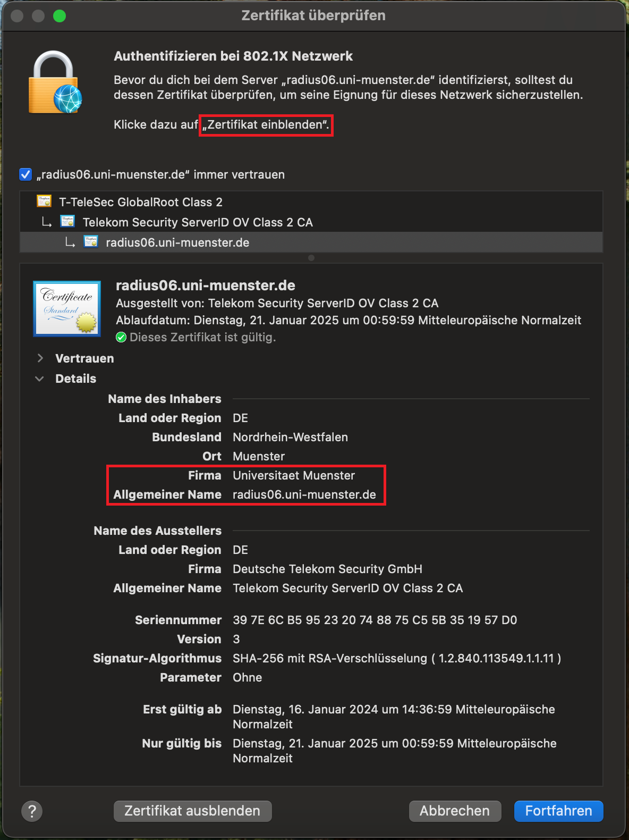This screenshot has height=840, width=629.
Task: Click the split pane divider handle
Action: pos(311,258)
